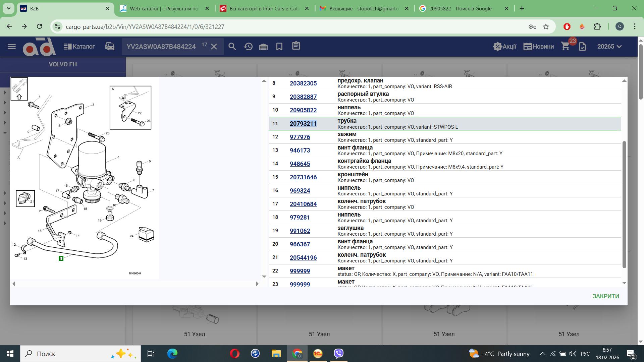The width and height of the screenshot is (644, 362).
Task: Click the diagram thumbnail with up arrow
Action: coord(19,89)
